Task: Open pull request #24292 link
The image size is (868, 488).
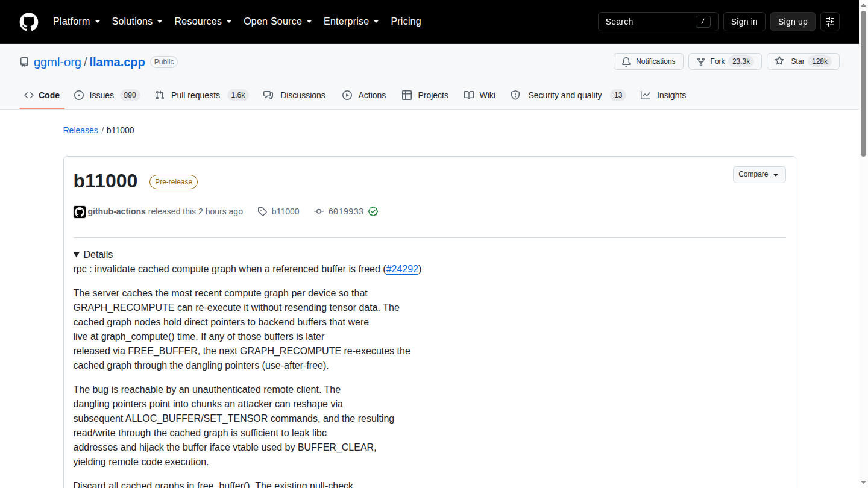Action: click(x=402, y=269)
